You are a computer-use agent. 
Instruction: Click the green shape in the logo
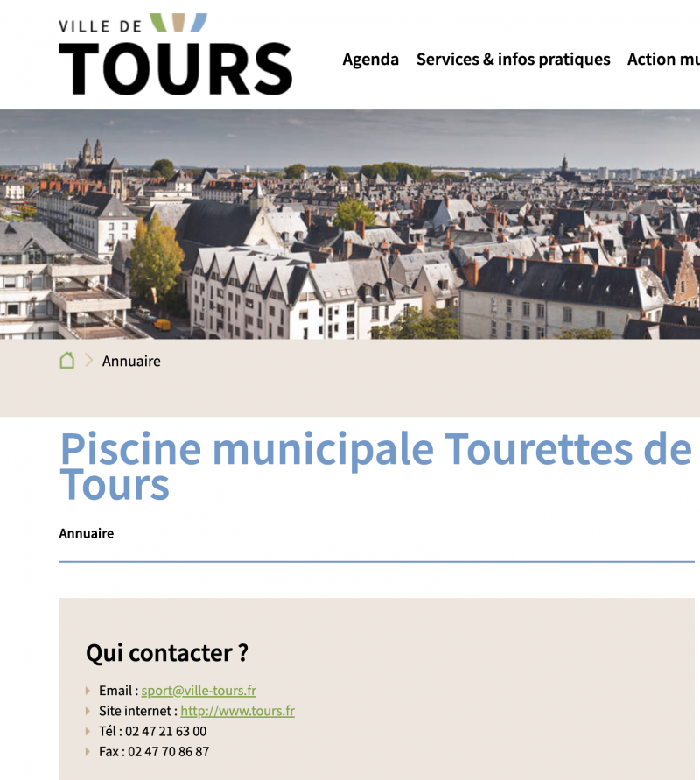point(159,22)
